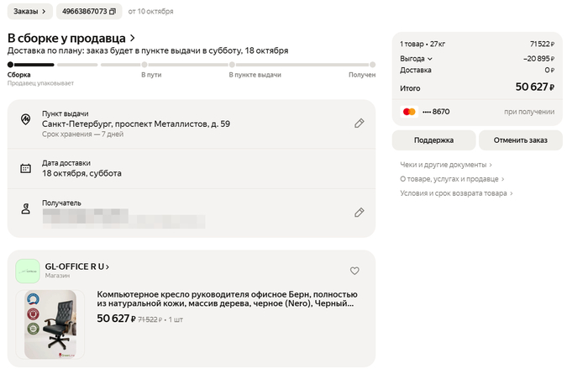Expand the Выгода discount breakdown
The height and width of the screenshot is (369, 588).
pos(417,59)
